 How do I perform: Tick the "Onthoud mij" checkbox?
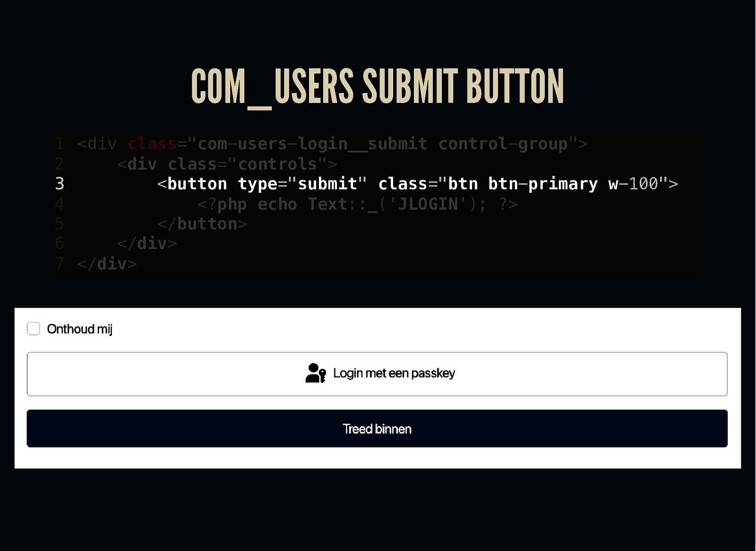34,329
